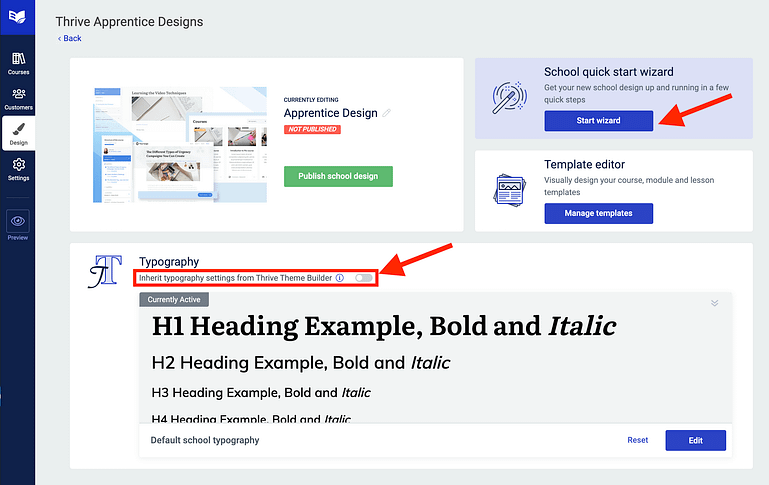Click the School quick start wizard heading
The height and width of the screenshot is (485, 769).
pyautogui.click(x=609, y=72)
